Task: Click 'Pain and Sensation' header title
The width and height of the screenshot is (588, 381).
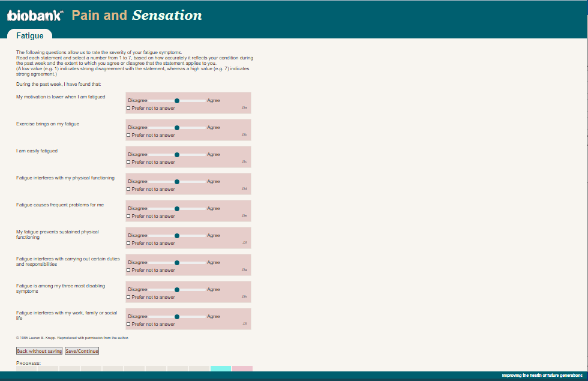Action: click(x=137, y=16)
